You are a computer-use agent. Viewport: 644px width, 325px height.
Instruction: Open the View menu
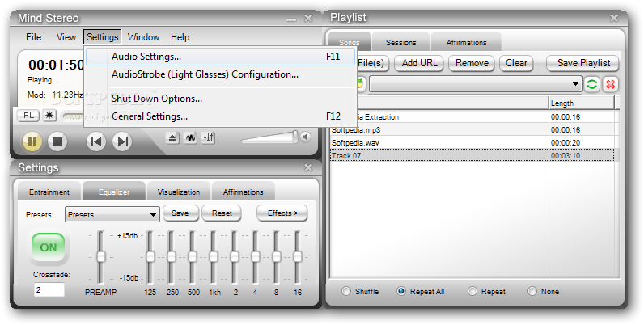point(66,37)
